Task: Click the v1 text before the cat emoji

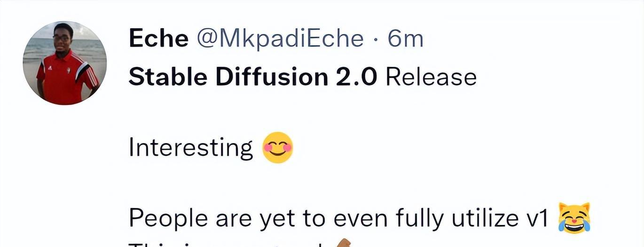Action: click(x=536, y=219)
